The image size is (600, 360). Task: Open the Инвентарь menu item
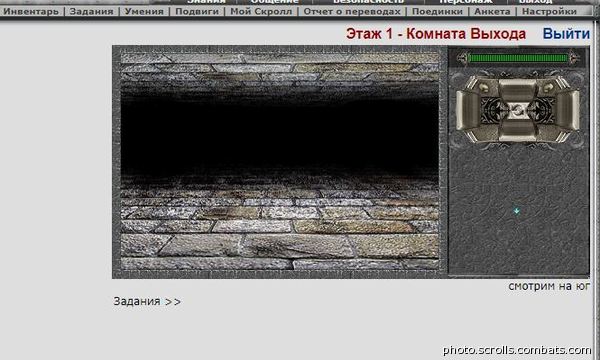pyautogui.click(x=31, y=11)
